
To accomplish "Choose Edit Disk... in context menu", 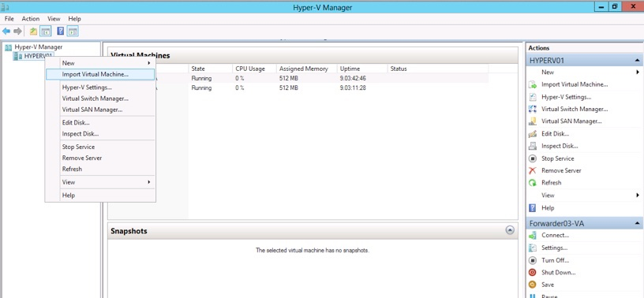I will click(x=100, y=122).
